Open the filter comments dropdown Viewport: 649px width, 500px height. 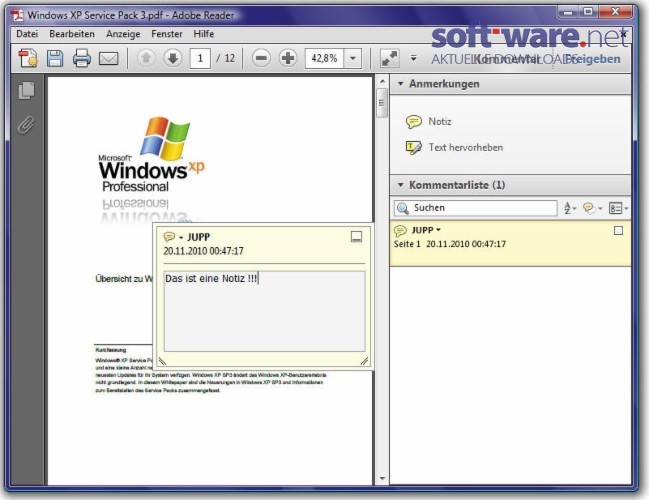(x=592, y=208)
